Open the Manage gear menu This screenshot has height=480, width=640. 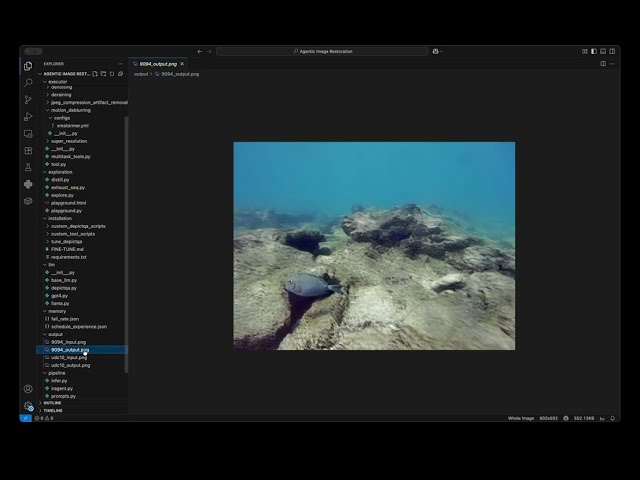point(28,406)
